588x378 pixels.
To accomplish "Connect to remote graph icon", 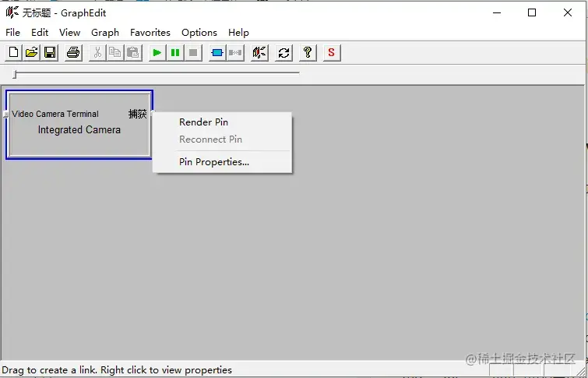I will [x=259, y=52].
